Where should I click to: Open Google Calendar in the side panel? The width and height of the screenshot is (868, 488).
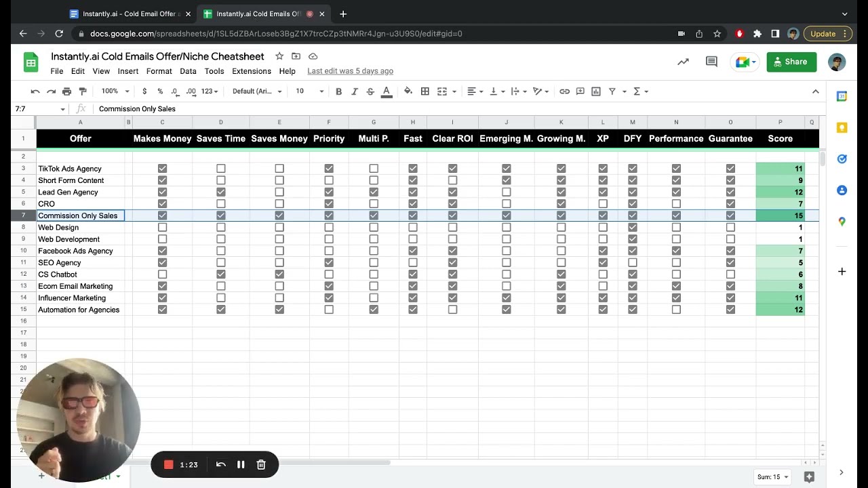pyautogui.click(x=842, y=96)
